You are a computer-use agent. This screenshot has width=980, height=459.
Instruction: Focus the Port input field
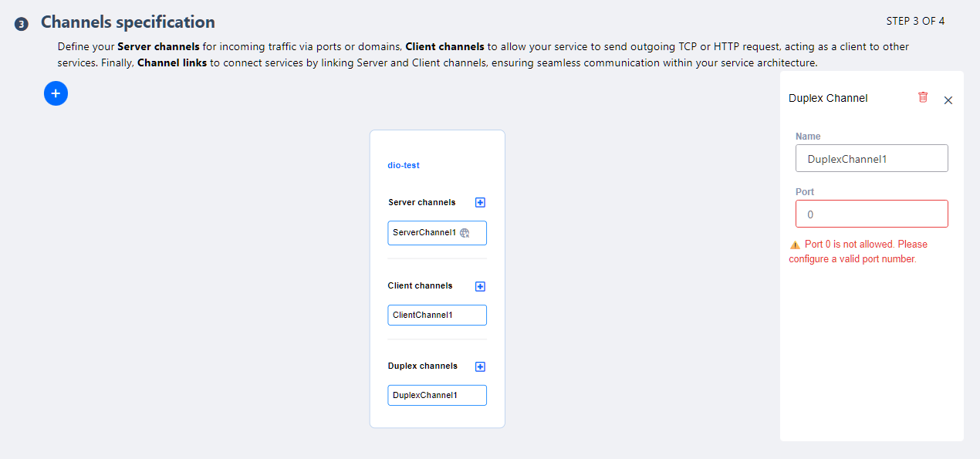click(871, 214)
